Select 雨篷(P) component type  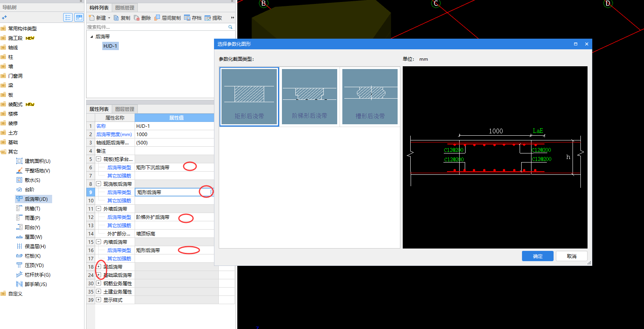click(28, 218)
